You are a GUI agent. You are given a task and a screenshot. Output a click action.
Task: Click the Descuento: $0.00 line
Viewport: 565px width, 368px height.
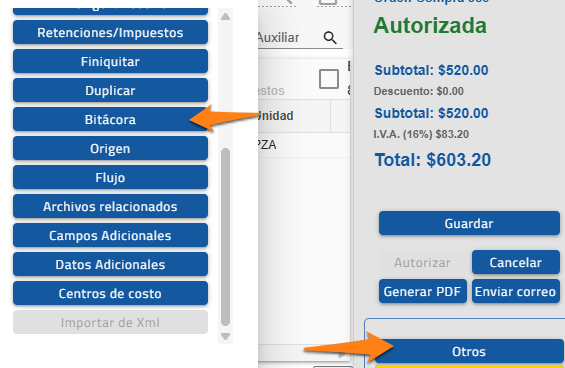(418, 91)
